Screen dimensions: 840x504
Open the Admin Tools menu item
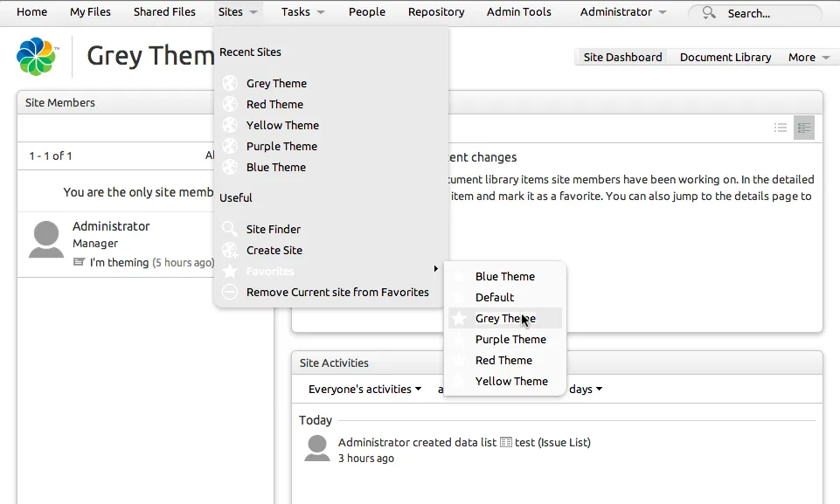(518, 12)
